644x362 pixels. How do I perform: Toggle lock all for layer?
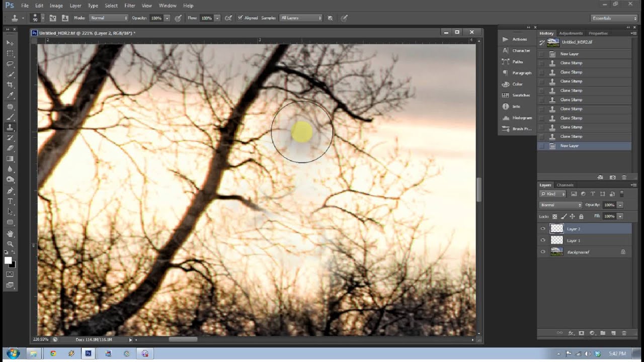[x=581, y=216]
